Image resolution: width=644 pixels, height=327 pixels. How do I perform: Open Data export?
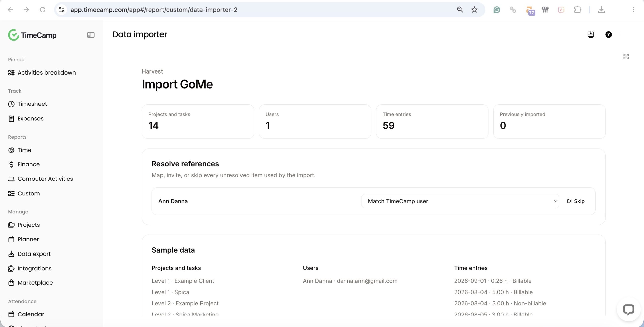click(34, 254)
